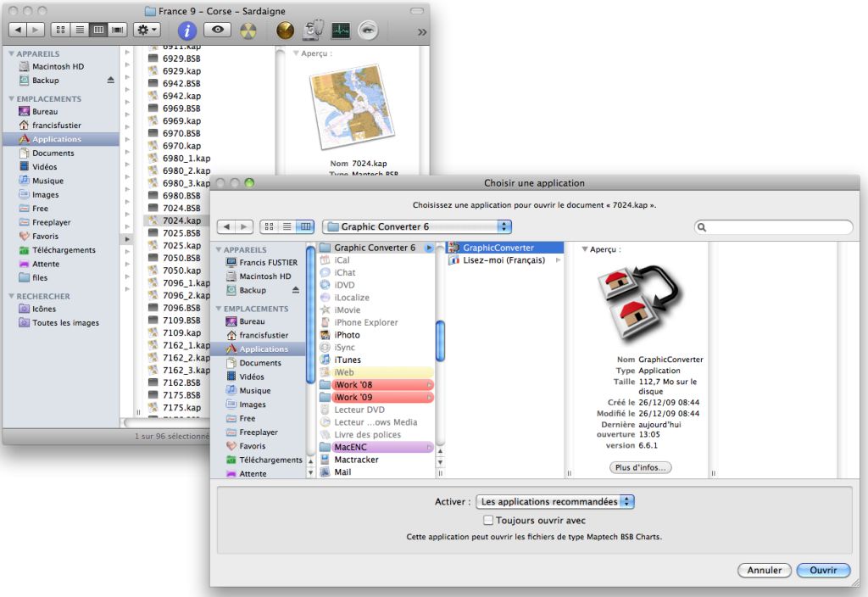Image resolution: width=868 pixels, height=597 pixels.
Task: Open the Activer applications recommandées dropdown
Action: [x=555, y=502]
